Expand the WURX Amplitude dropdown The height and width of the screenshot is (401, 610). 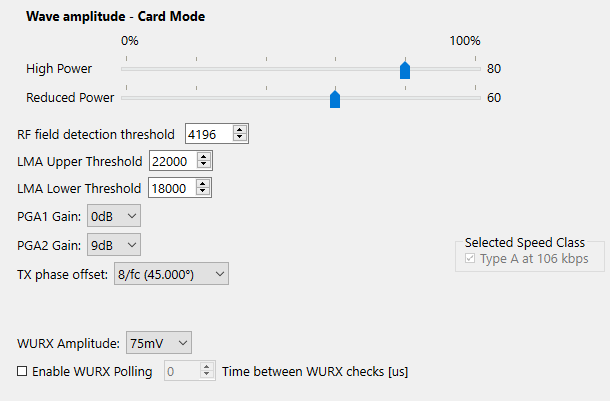[158, 343]
